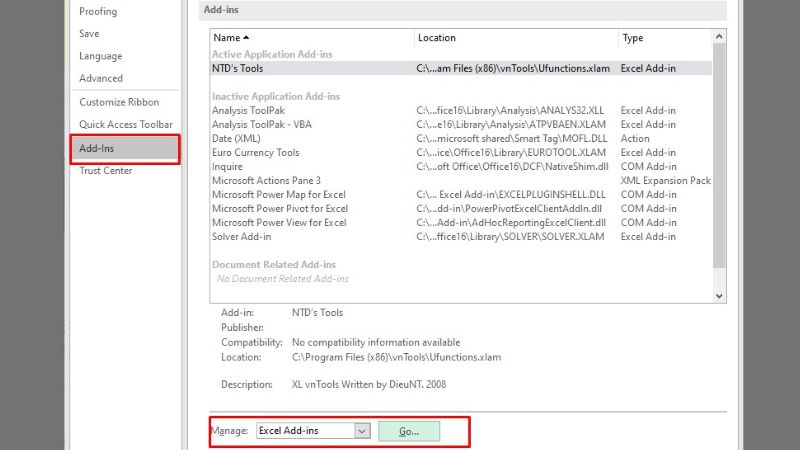Click the Action type cell
This screenshot has height=450, width=800.
tap(635, 139)
